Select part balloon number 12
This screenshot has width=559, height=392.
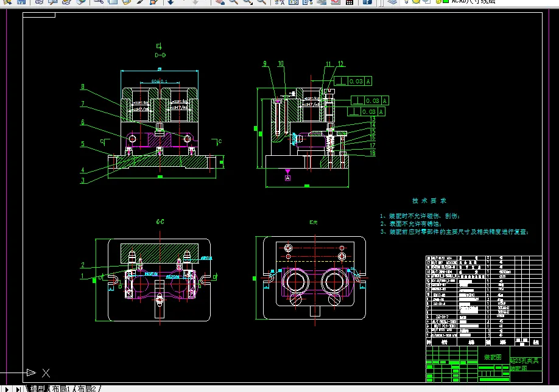click(x=340, y=64)
